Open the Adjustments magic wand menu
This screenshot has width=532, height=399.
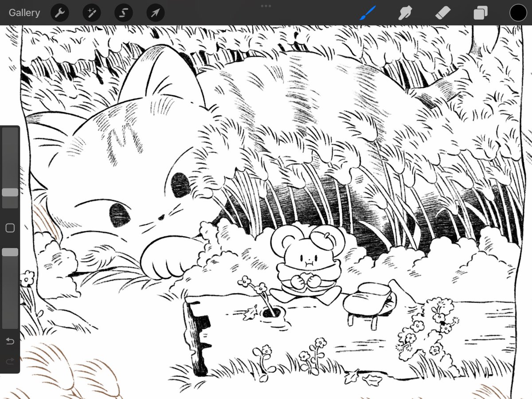(92, 13)
